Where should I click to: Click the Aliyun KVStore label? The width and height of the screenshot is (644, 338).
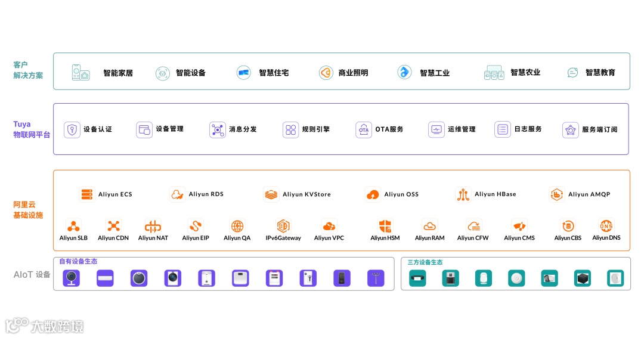point(307,194)
